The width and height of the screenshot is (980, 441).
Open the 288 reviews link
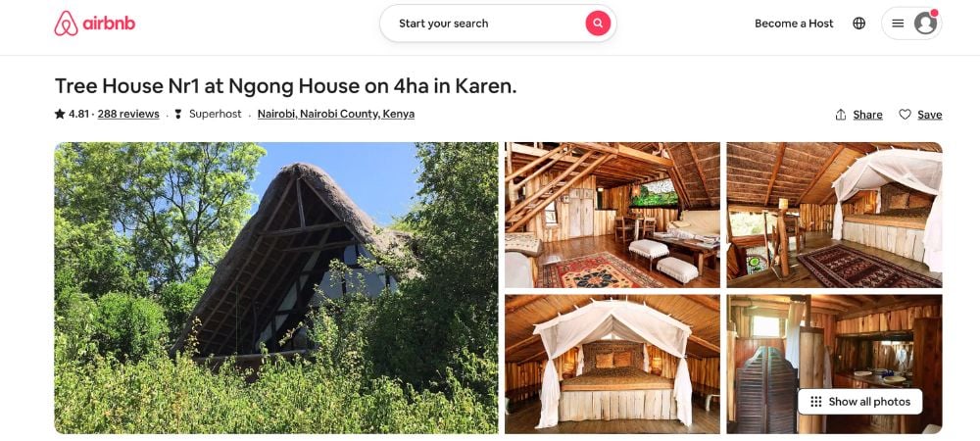pyautogui.click(x=128, y=115)
